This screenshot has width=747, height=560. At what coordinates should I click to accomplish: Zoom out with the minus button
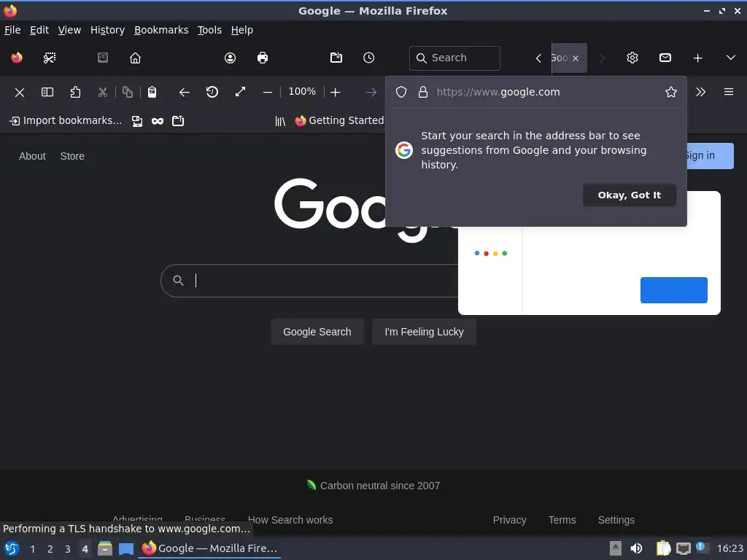tap(268, 92)
